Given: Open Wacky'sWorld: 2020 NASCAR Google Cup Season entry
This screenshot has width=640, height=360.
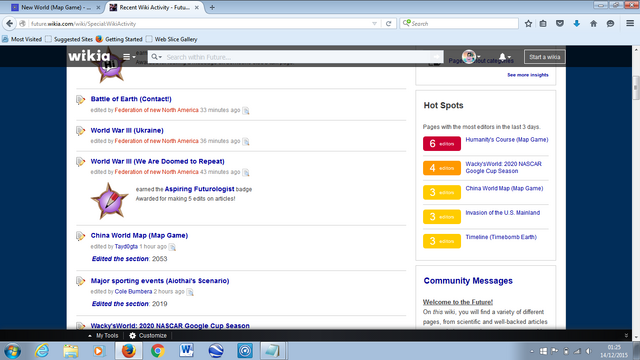Looking at the screenshot, I should tap(170, 325).
